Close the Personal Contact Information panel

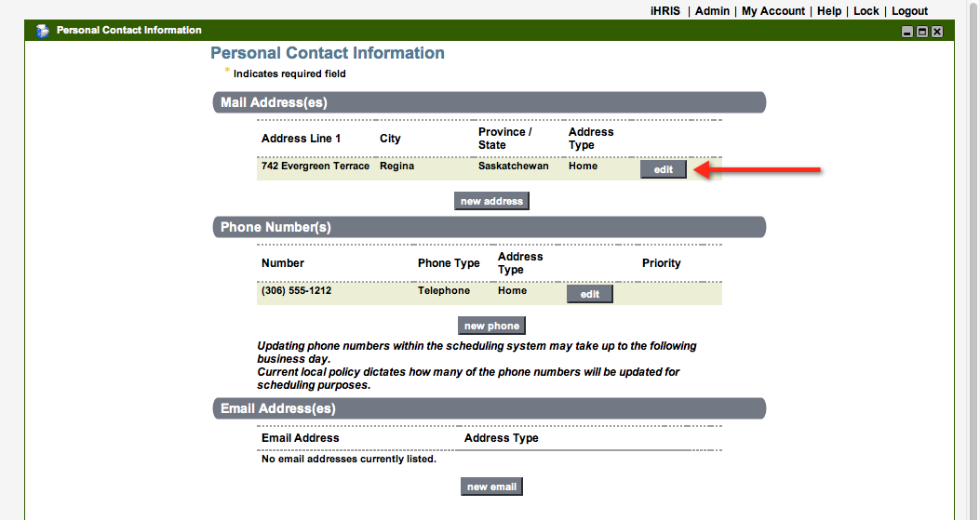[x=936, y=32]
